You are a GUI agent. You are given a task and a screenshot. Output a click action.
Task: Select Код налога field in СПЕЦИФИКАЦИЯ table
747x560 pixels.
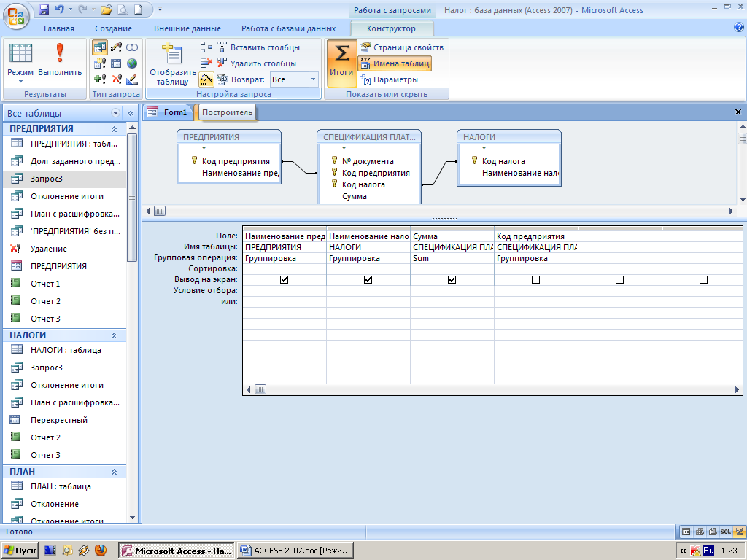(363, 184)
